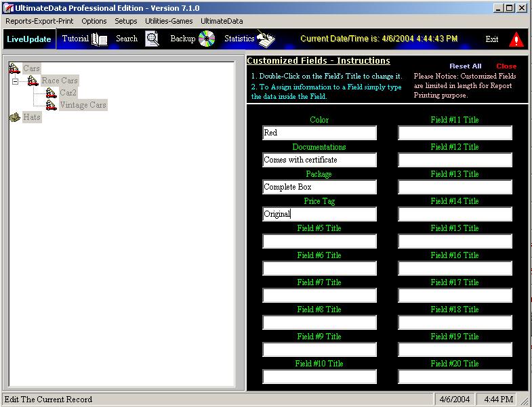This screenshot has height=407, width=532.
Task: Click the Hats category icon in tree
Action: [x=14, y=117]
